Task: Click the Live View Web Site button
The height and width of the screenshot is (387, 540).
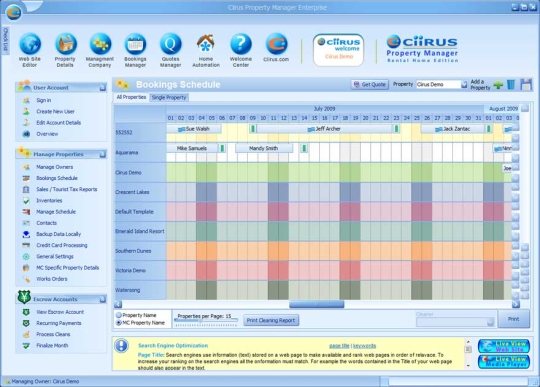Action: pos(504,346)
